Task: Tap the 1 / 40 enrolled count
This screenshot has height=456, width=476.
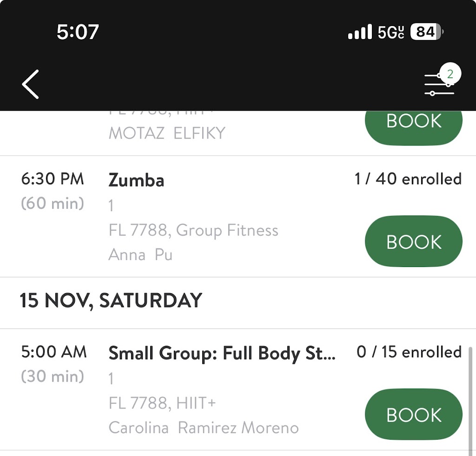Action: click(408, 179)
